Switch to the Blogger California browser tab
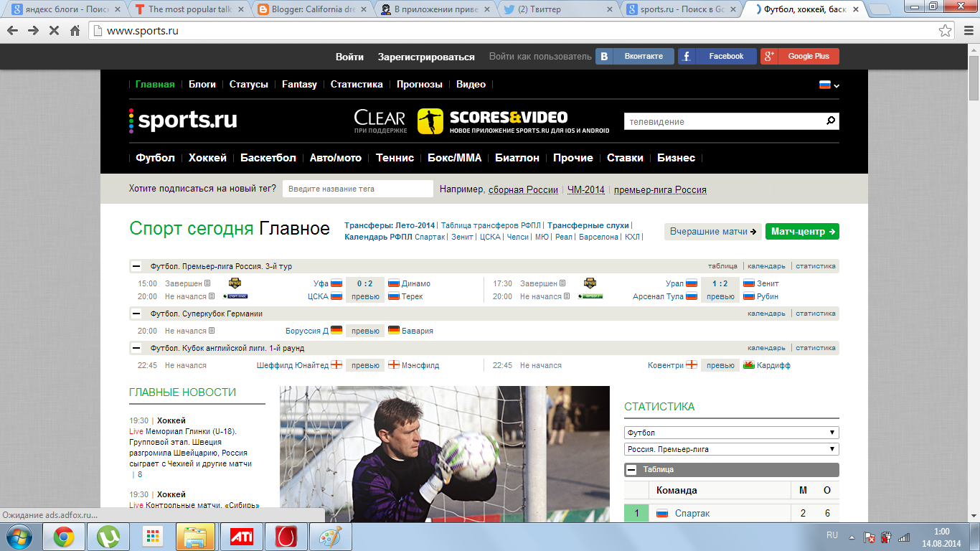Screen dimensions: 980x551 [x=311, y=9]
